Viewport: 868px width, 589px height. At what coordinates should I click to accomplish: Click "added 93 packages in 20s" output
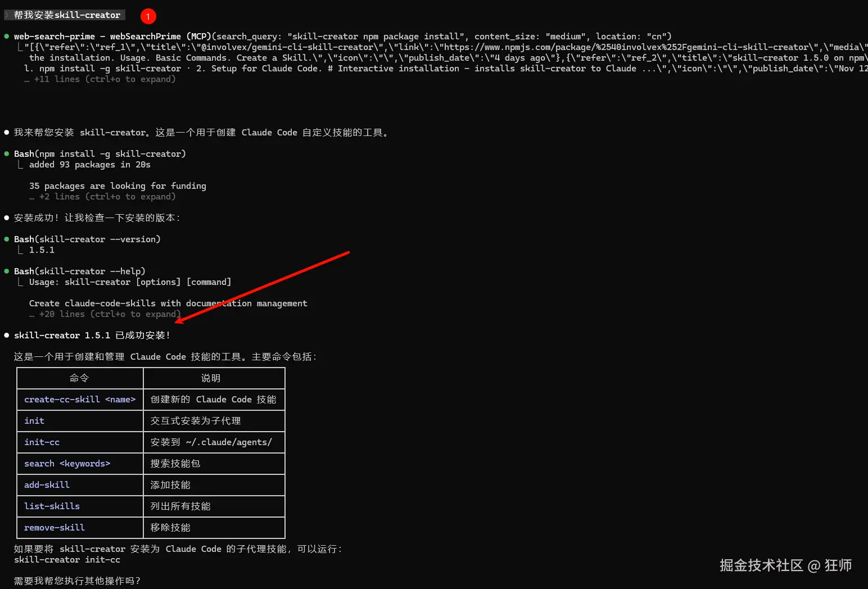click(x=89, y=165)
